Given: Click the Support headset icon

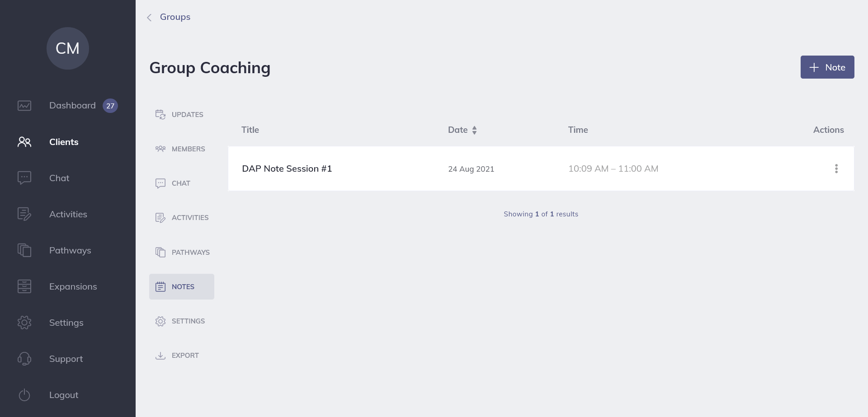Looking at the screenshot, I should 24,358.
